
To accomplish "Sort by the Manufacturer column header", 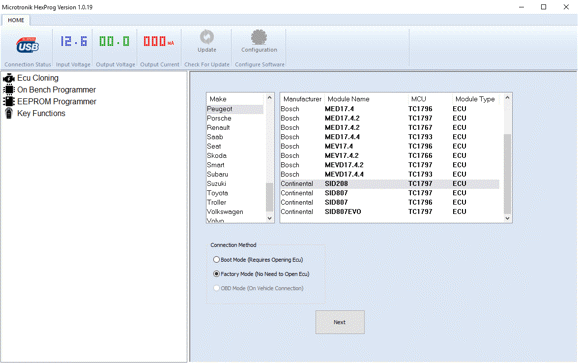I will [x=302, y=99].
